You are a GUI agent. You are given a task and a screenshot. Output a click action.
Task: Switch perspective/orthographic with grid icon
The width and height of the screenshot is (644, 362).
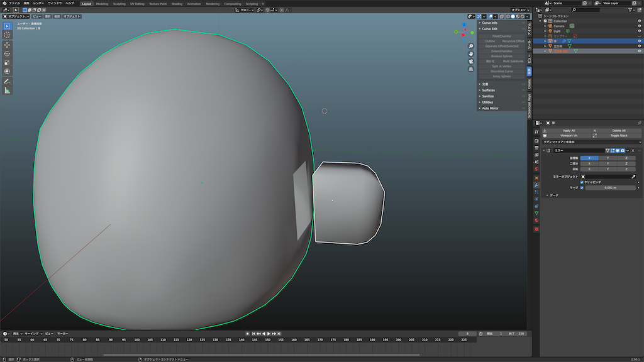point(470,69)
